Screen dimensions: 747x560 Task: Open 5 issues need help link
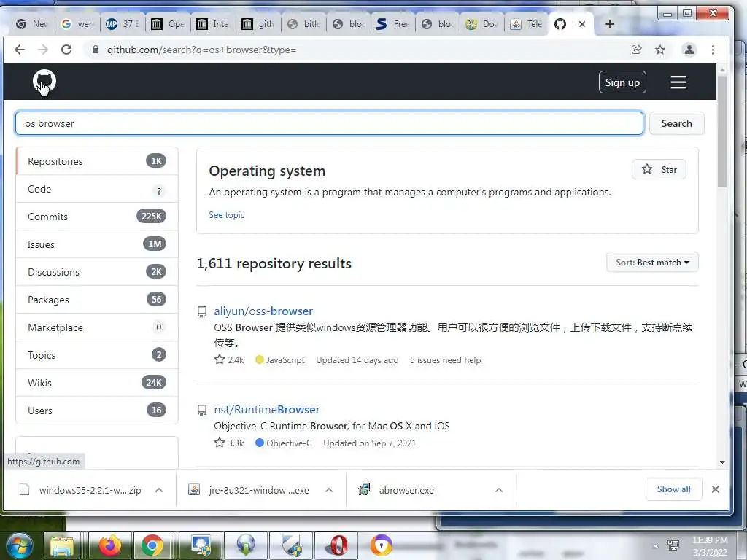coord(446,360)
